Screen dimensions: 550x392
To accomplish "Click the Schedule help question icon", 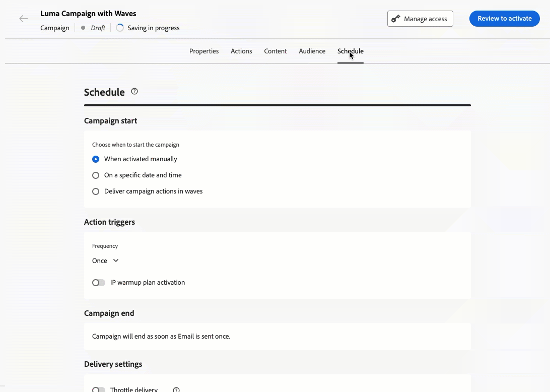I will [x=134, y=91].
